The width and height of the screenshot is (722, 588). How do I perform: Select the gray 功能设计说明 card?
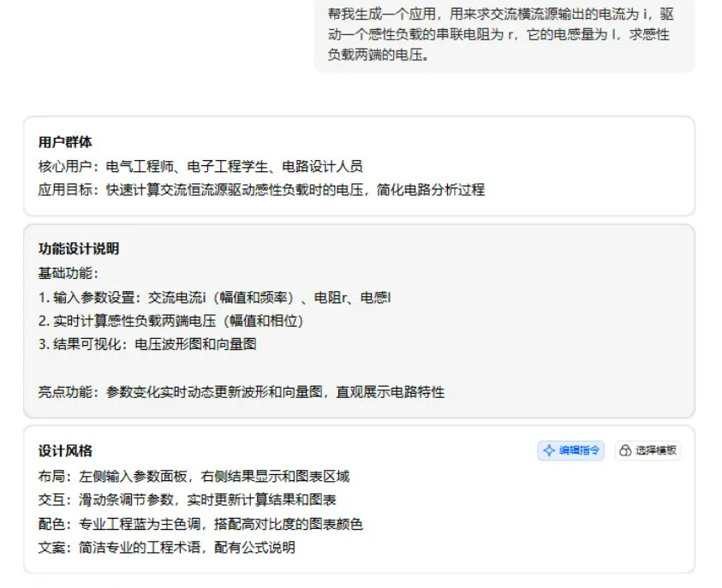pos(359,321)
